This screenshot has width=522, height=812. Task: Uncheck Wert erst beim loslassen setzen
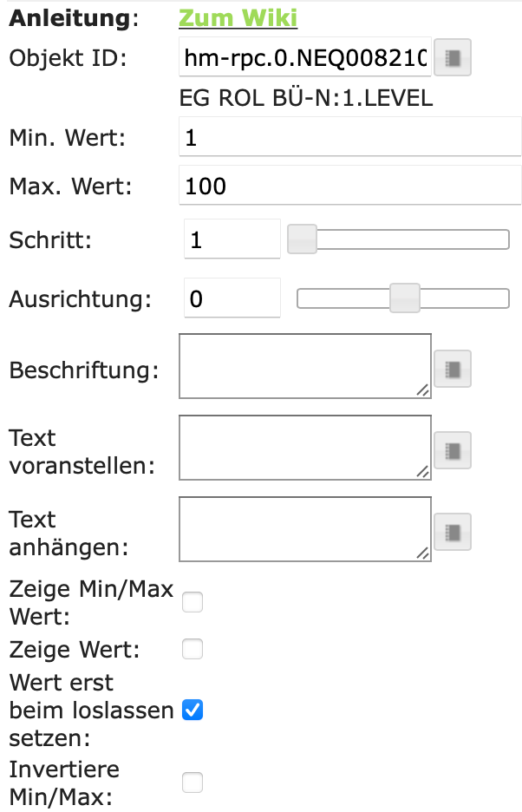(192, 710)
